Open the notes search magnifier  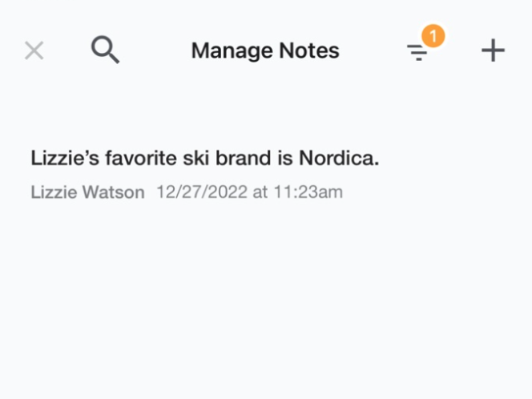point(105,50)
